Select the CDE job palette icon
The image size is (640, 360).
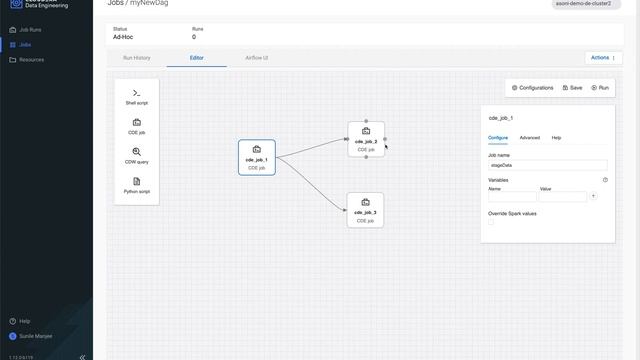click(136, 122)
